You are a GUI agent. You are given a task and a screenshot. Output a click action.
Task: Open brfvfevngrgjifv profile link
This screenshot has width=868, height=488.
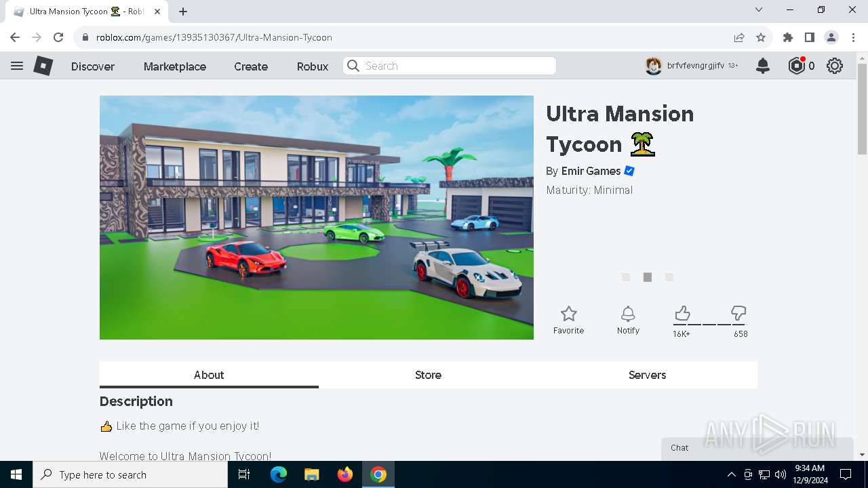click(696, 66)
